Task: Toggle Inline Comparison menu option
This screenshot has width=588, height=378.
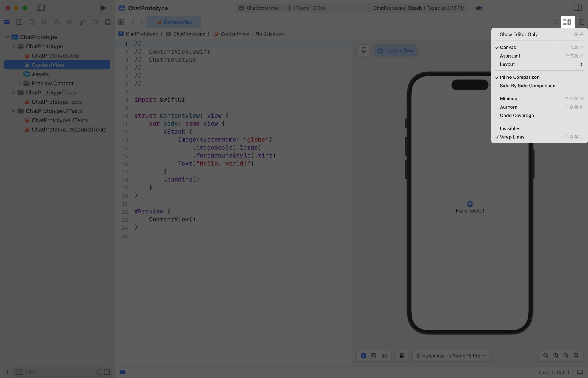Action: (x=519, y=77)
